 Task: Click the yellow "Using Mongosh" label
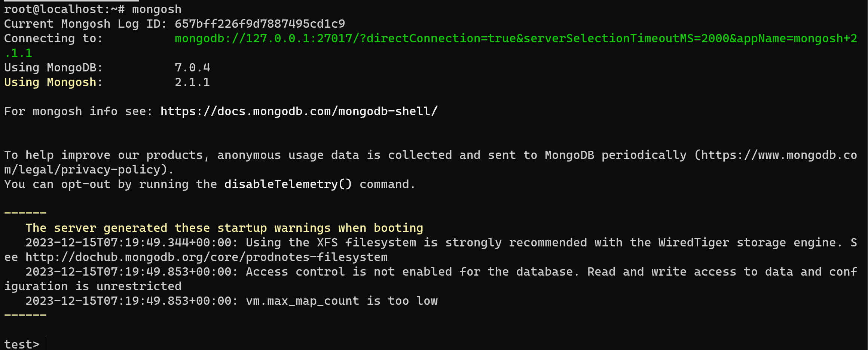(51, 82)
